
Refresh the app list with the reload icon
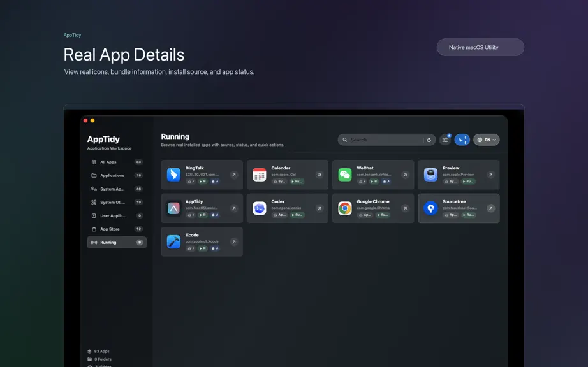429,140
